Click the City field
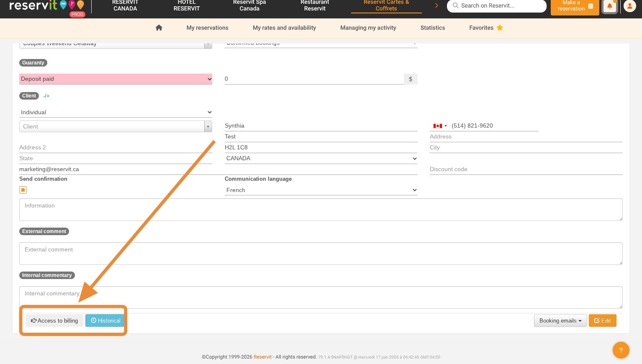Image resolution: width=642 pixels, height=364 pixels. point(526,147)
